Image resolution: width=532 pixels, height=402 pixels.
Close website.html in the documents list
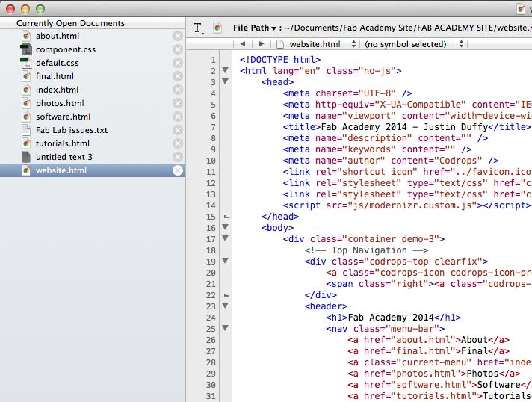(177, 170)
